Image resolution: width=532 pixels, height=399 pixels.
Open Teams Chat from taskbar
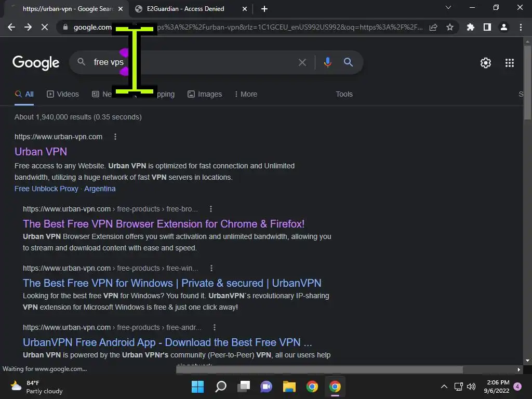tap(267, 387)
